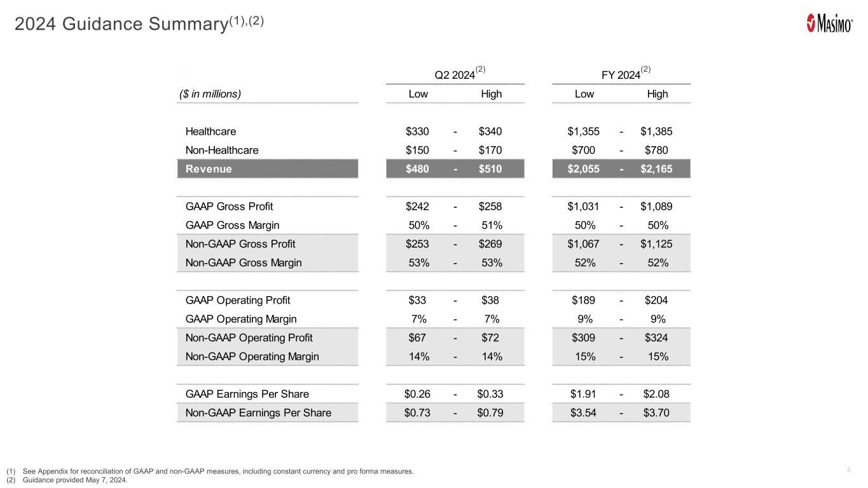Click the Non-GAAP Operating Margin label
The image size is (868, 488).
tap(252, 356)
